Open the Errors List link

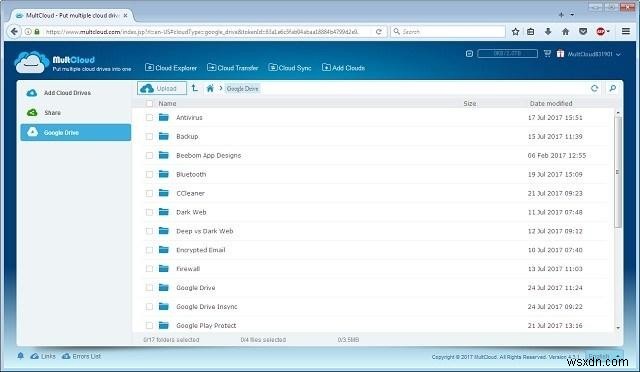tap(81, 356)
